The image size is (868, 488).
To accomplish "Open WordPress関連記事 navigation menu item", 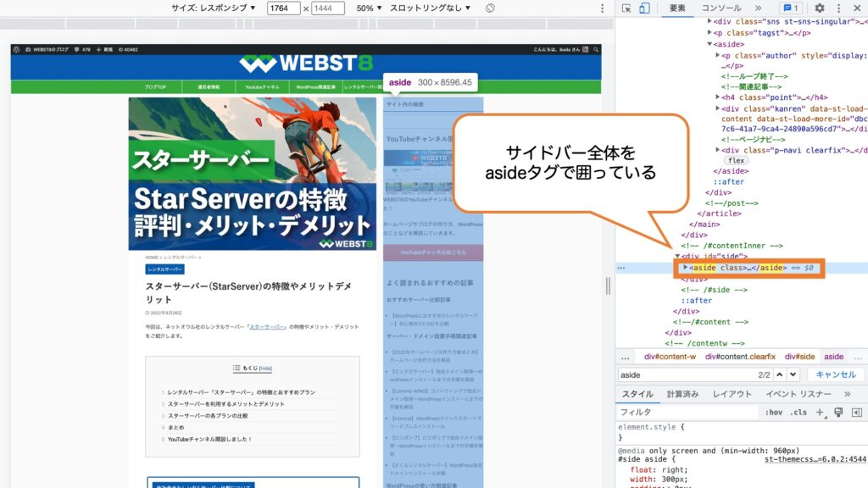I will (x=315, y=87).
